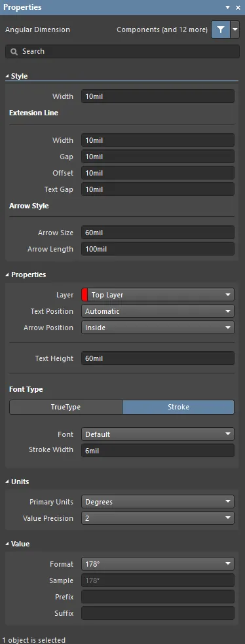
Task: Open the Arrow Position dropdown
Action: click(158, 328)
